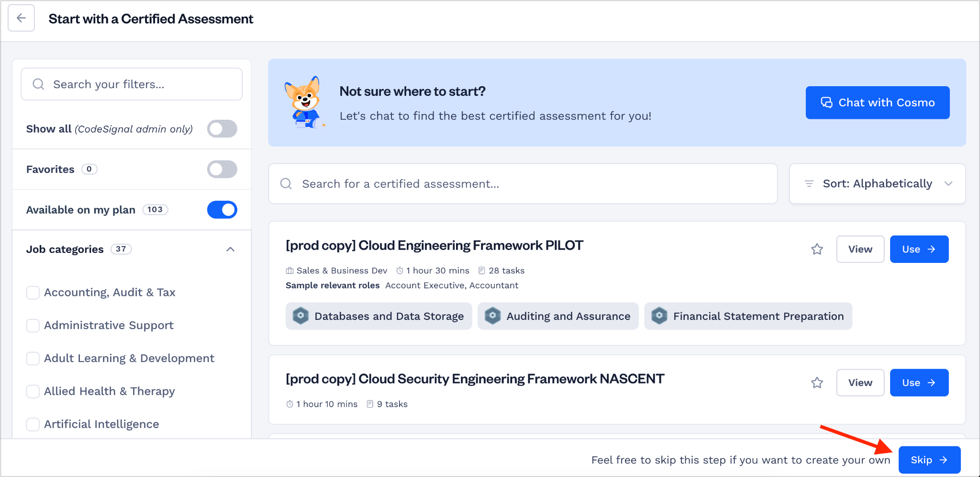Check the Accounting, Audit & Tax checkbox

pos(33,293)
